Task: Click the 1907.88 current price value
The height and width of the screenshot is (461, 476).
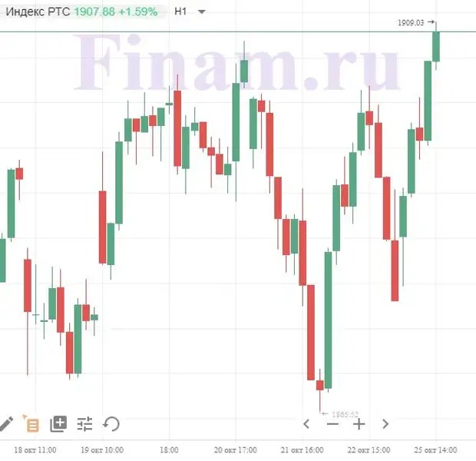Action: (94, 12)
